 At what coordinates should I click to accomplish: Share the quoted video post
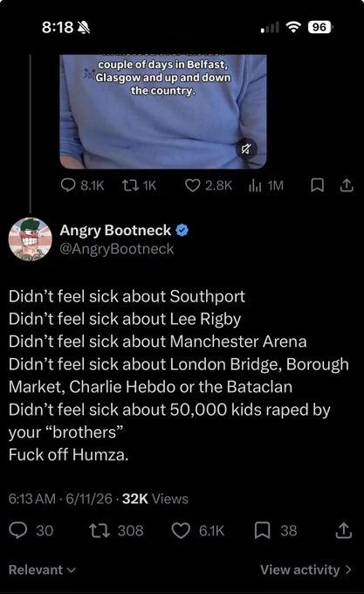tap(347, 185)
